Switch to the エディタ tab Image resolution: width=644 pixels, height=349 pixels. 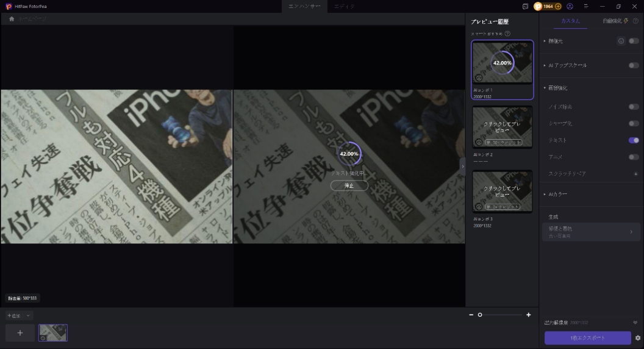344,6
